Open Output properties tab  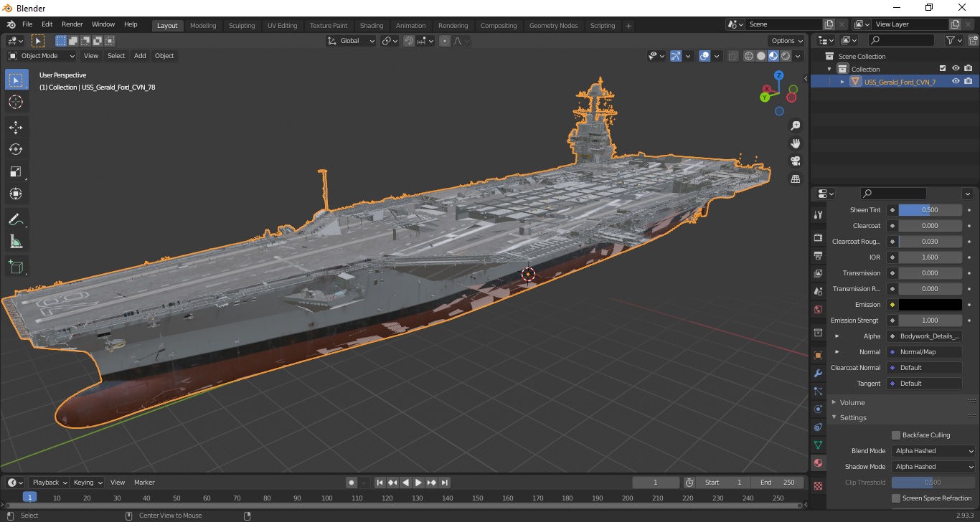coord(818,255)
